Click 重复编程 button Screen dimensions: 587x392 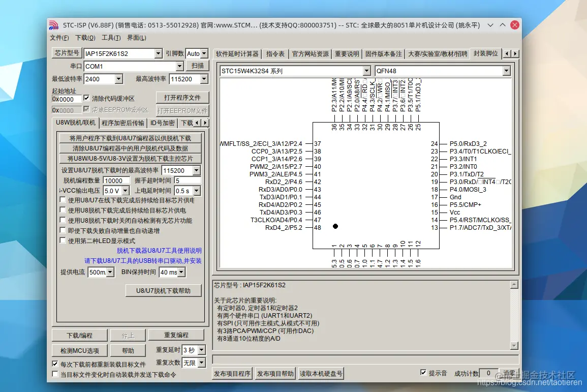pos(176,335)
